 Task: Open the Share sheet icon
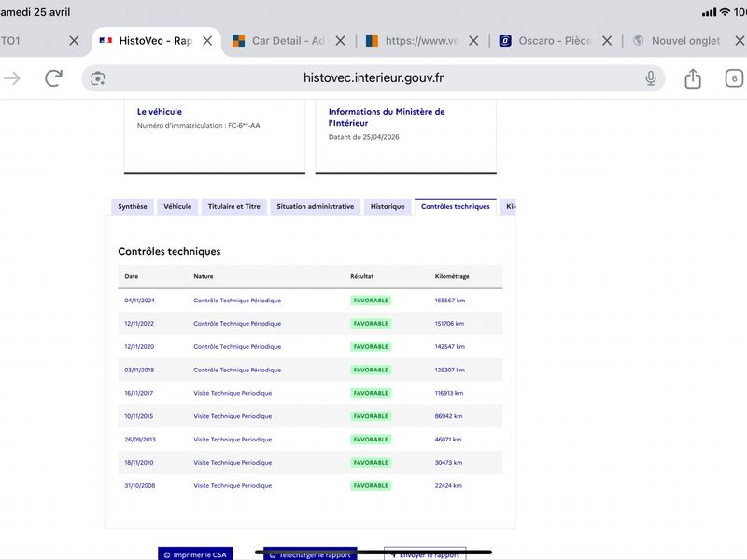tap(693, 78)
